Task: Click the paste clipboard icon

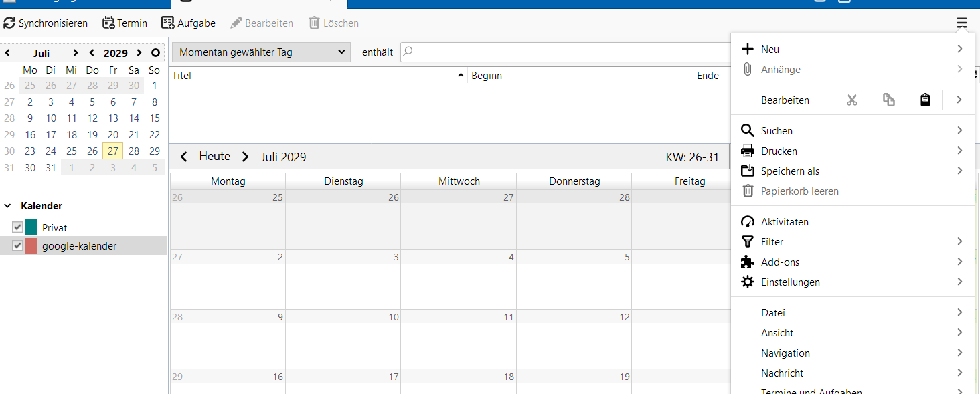Action: (x=925, y=100)
